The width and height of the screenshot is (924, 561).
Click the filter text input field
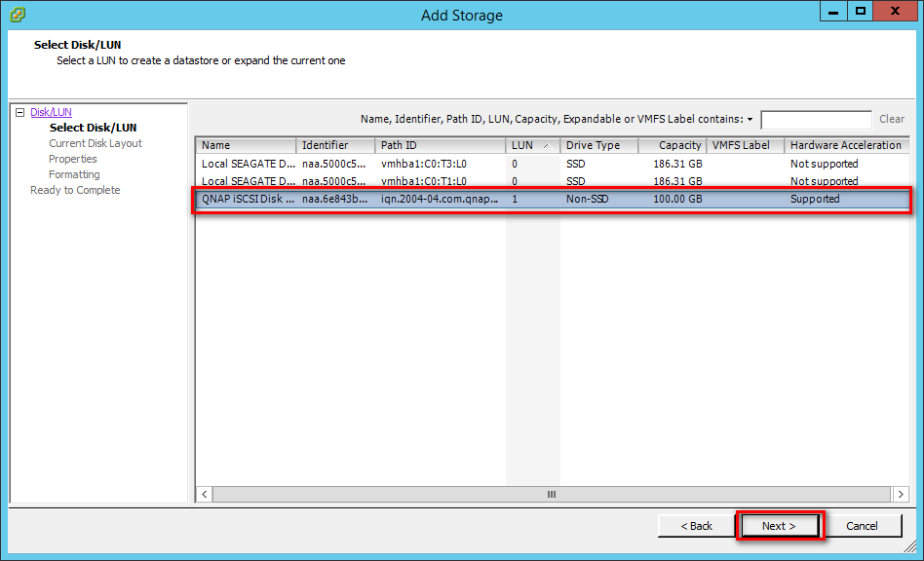[x=816, y=120]
